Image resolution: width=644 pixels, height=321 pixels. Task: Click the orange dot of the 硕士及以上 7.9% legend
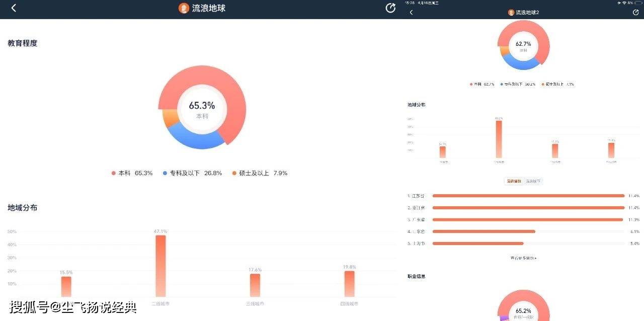(x=234, y=173)
